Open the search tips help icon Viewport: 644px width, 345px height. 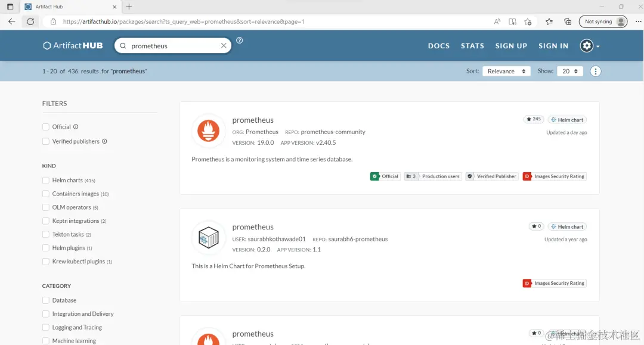(x=240, y=40)
